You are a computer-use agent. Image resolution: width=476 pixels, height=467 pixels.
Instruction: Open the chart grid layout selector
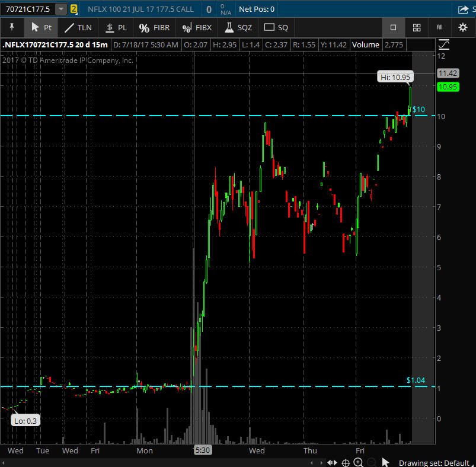click(x=417, y=28)
